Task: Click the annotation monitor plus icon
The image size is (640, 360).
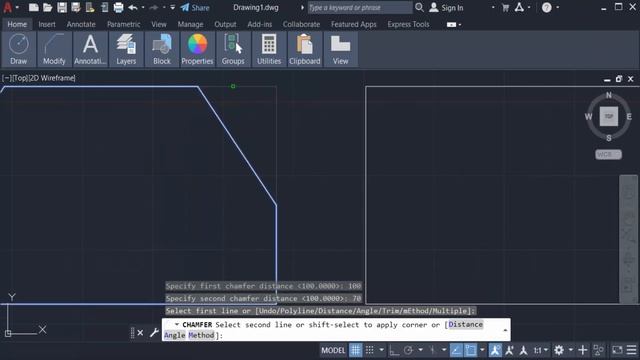Action: click(582, 350)
